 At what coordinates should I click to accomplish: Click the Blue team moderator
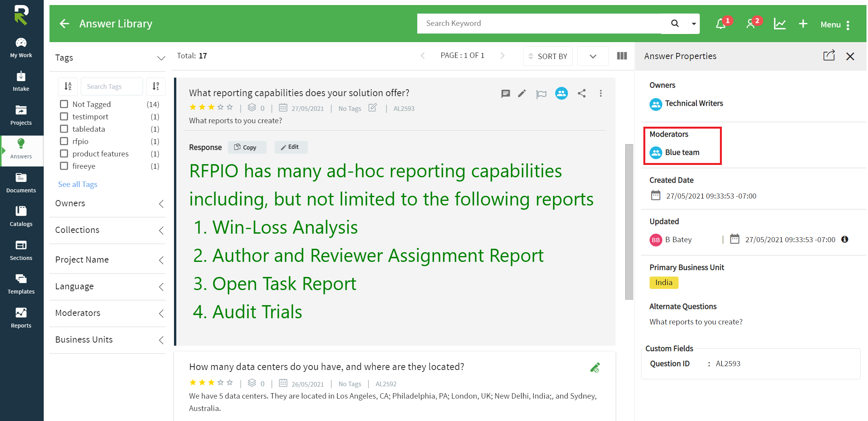675,153
